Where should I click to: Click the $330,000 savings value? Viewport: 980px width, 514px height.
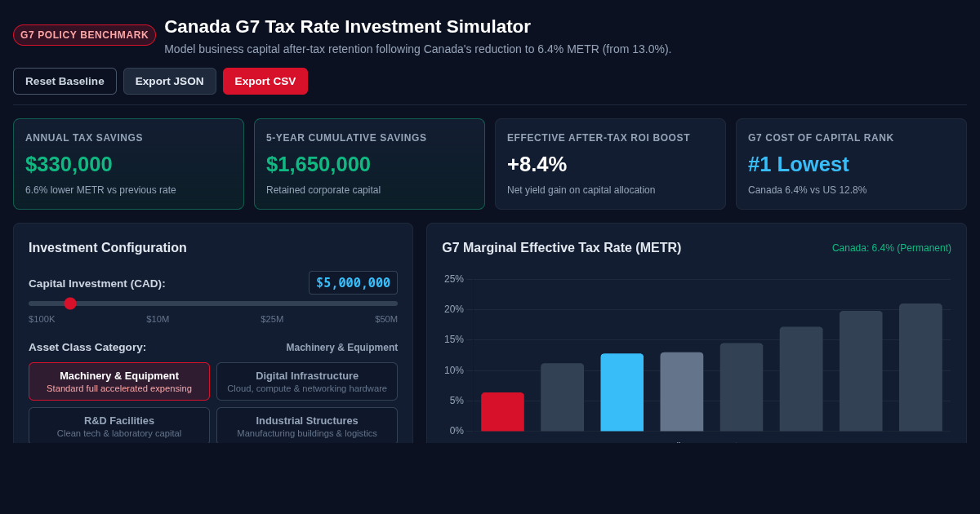[69, 164]
